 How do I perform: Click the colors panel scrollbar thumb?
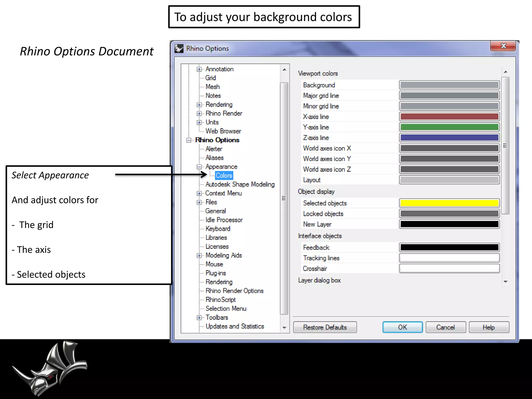tap(506, 145)
